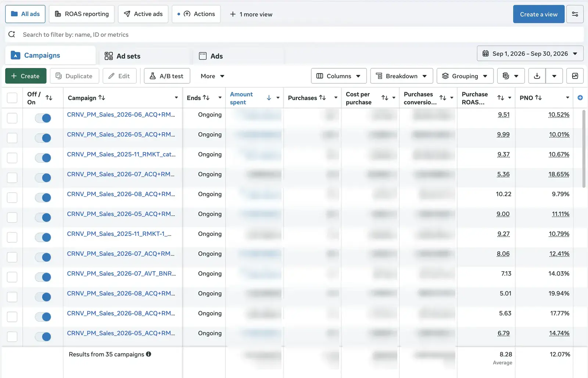
Task: Open the Columns dropdown
Action: (338, 76)
